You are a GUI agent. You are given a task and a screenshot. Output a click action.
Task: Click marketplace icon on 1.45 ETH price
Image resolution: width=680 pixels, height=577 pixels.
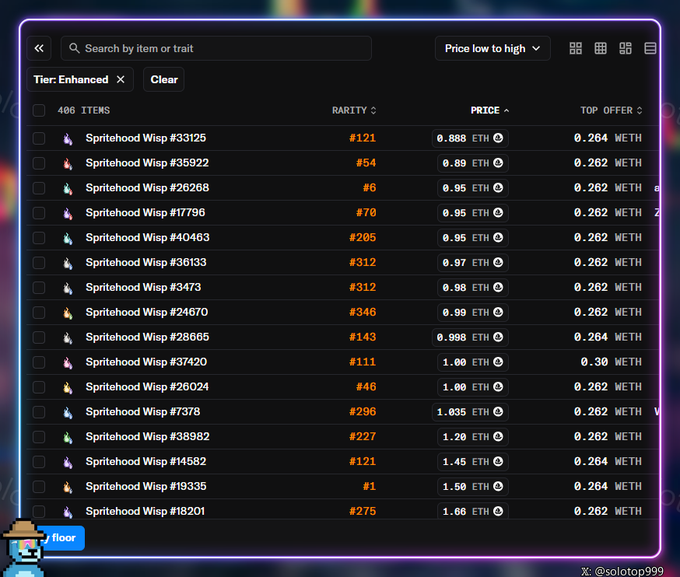498,462
